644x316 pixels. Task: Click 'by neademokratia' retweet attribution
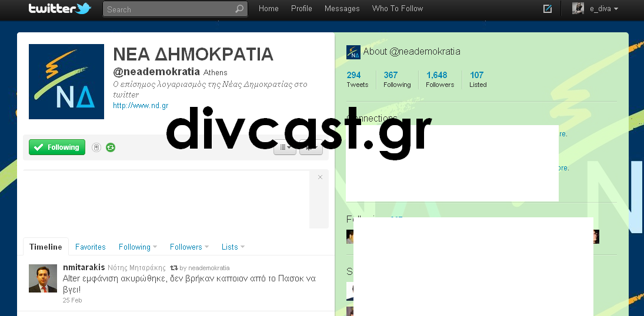point(205,268)
